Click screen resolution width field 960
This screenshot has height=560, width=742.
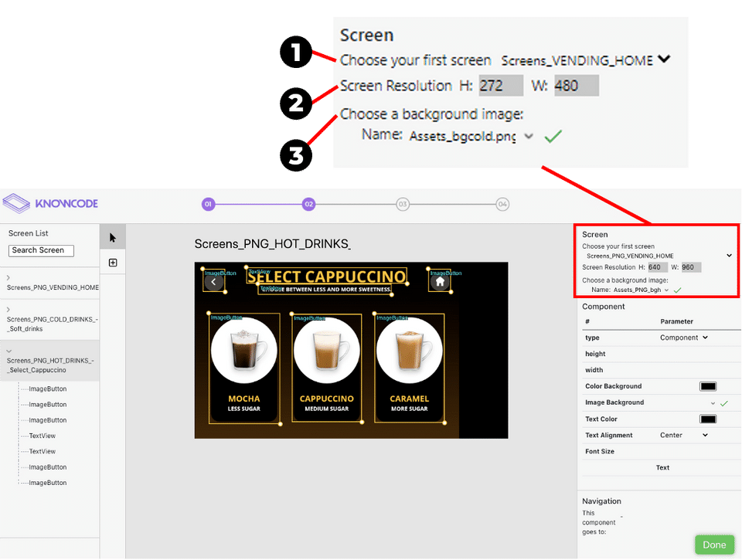691,267
